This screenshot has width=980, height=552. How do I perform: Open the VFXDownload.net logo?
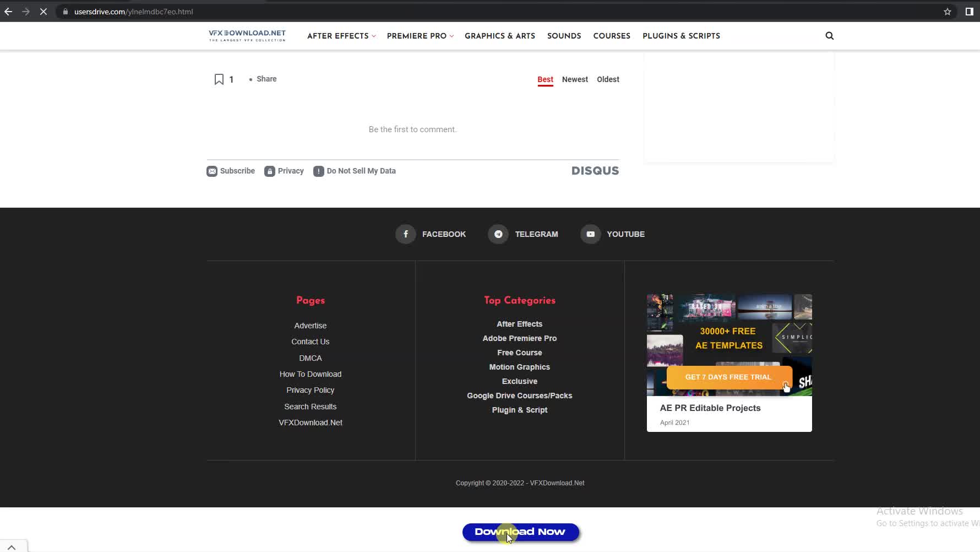[x=247, y=36]
